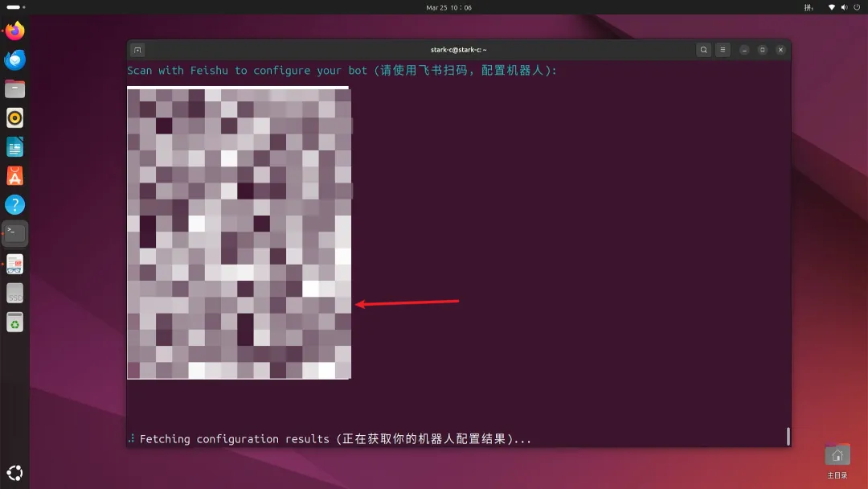Click the Activities indicator in top bar
Screen dimensions: 868x489
(16, 7)
